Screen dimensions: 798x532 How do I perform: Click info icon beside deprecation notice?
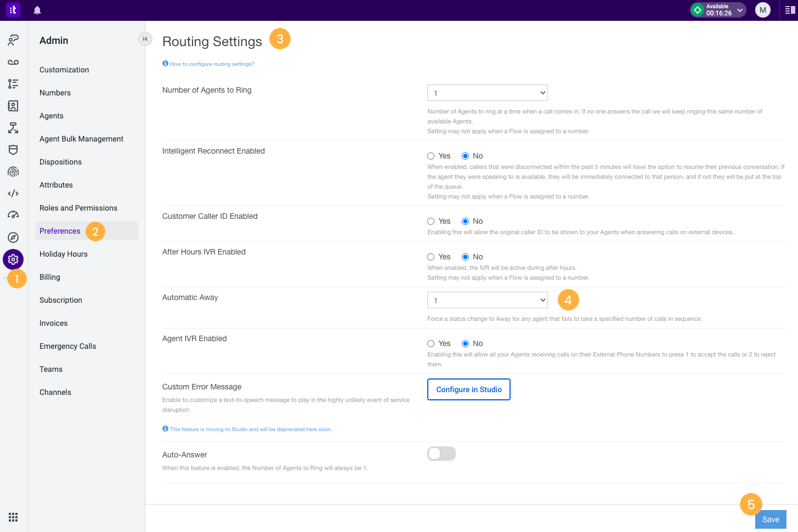(165, 429)
